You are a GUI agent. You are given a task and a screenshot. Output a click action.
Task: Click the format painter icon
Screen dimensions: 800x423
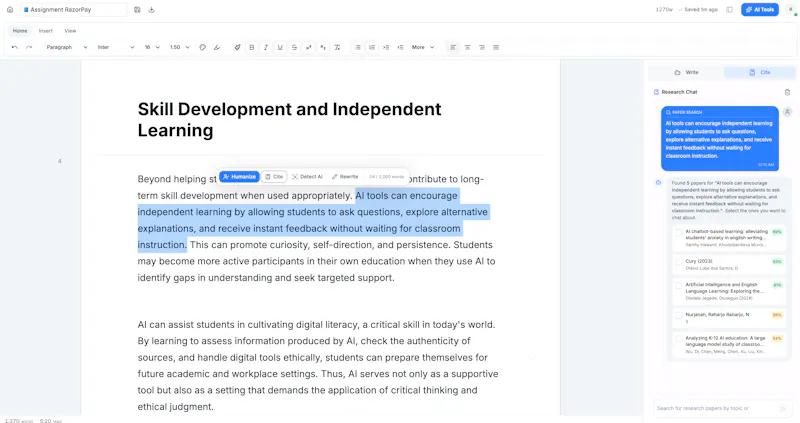(x=237, y=47)
